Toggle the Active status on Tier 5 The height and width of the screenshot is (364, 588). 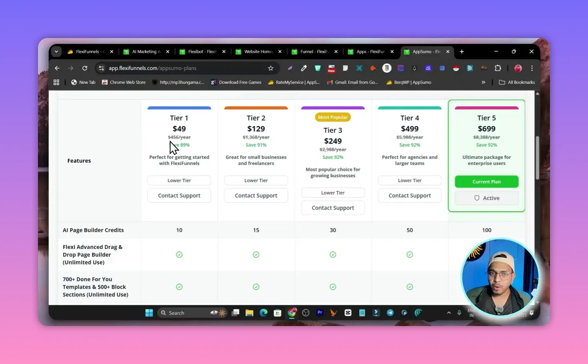(x=486, y=198)
